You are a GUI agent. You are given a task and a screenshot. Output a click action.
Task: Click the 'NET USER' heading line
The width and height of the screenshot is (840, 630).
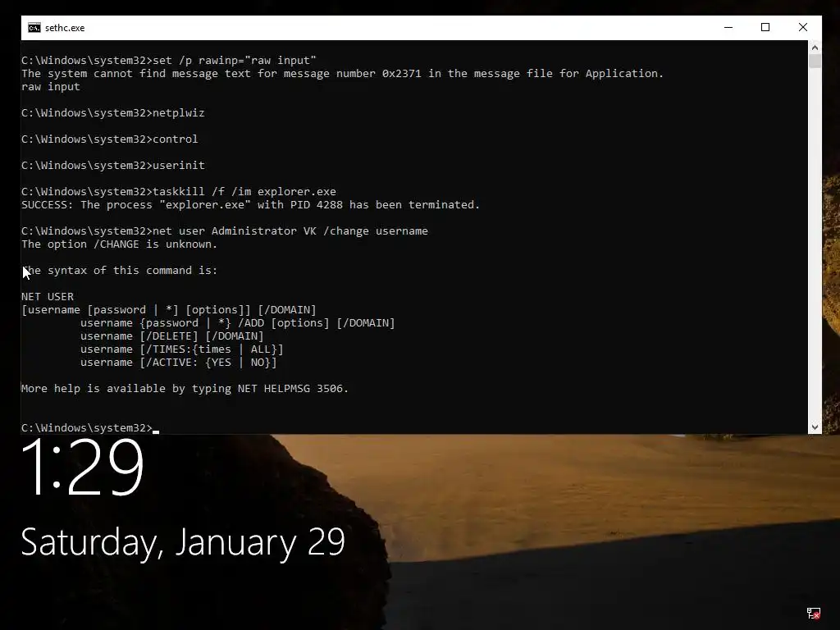[x=48, y=297]
